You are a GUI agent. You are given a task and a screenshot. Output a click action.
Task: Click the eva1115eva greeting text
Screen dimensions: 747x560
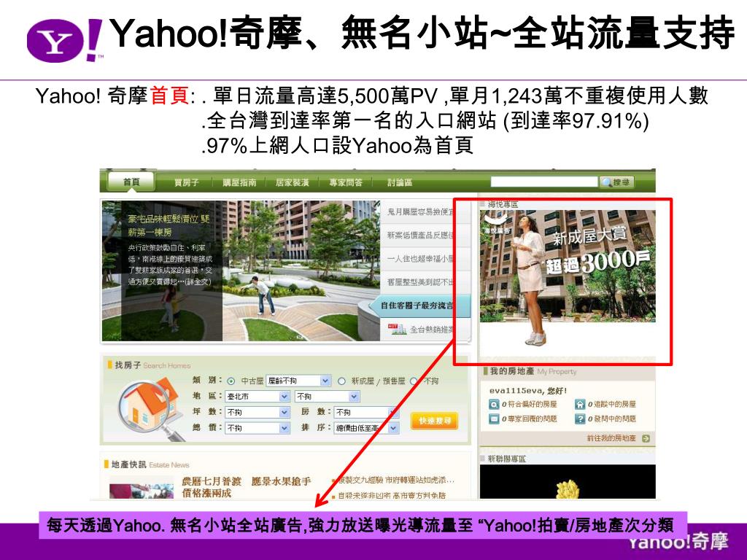(528, 391)
